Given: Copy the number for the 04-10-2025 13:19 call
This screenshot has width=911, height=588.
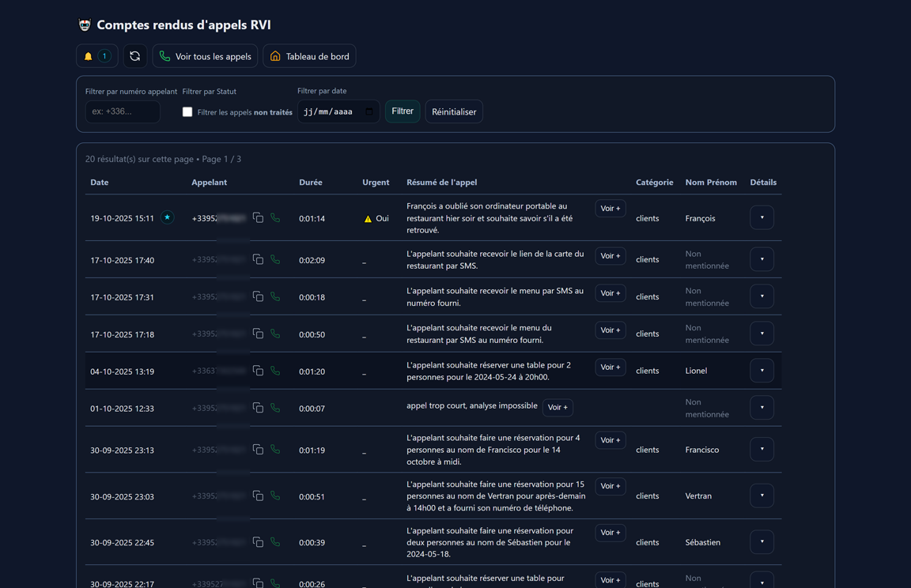Looking at the screenshot, I should 258,371.
